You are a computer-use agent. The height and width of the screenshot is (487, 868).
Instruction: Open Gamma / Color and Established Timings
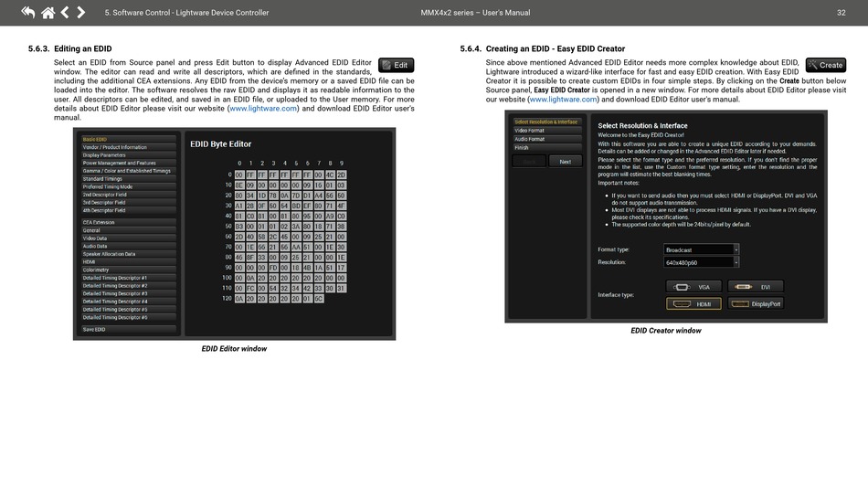coord(129,171)
